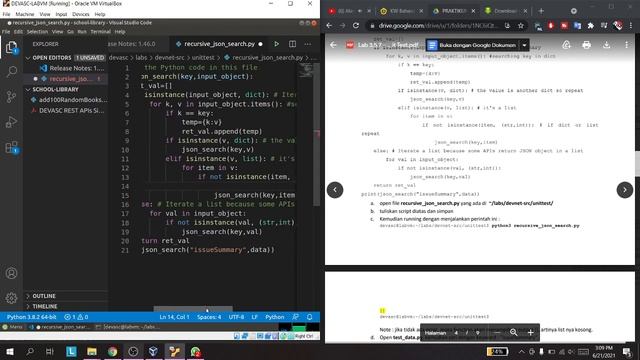Zoom out of the PDF with minus icon
Image resolution: width=640 pixels, height=360 pixels.
click(x=497, y=333)
